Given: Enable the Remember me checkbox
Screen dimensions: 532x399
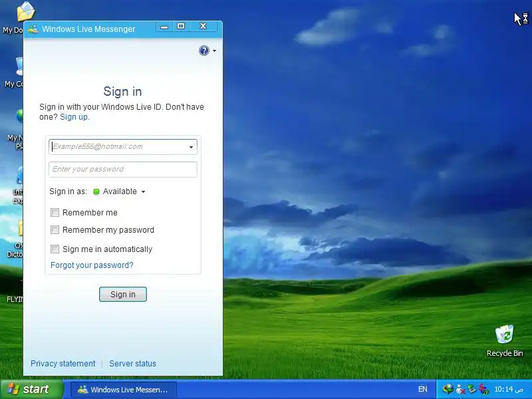Looking at the screenshot, I should click(55, 212).
